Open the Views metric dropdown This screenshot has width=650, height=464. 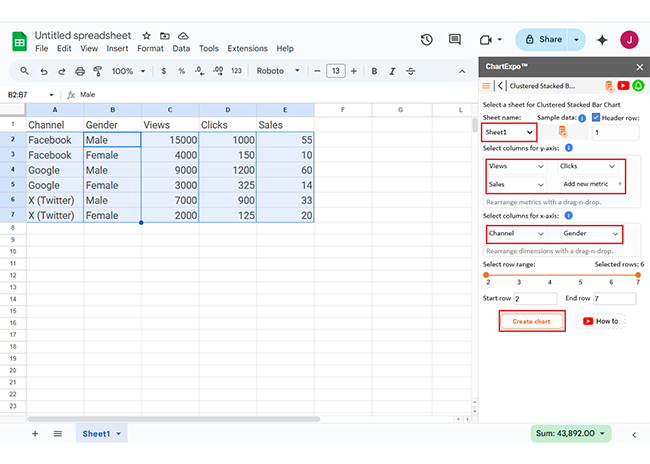(x=516, y=166)
